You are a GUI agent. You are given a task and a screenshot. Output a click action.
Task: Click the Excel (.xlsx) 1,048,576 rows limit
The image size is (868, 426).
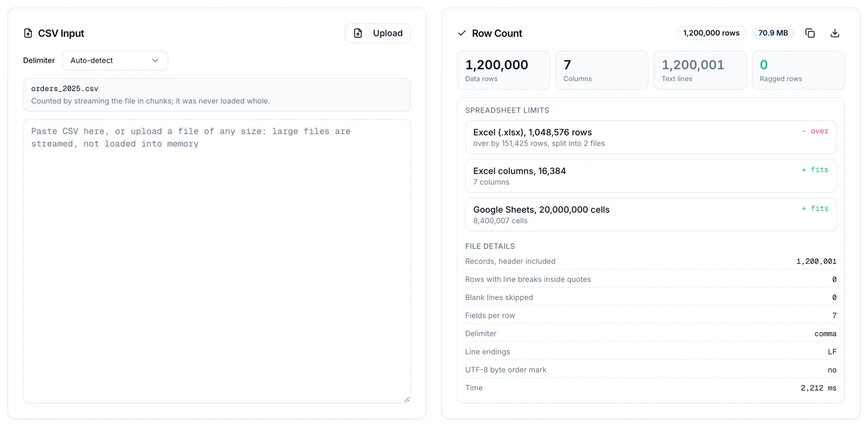tap(650, 137)
